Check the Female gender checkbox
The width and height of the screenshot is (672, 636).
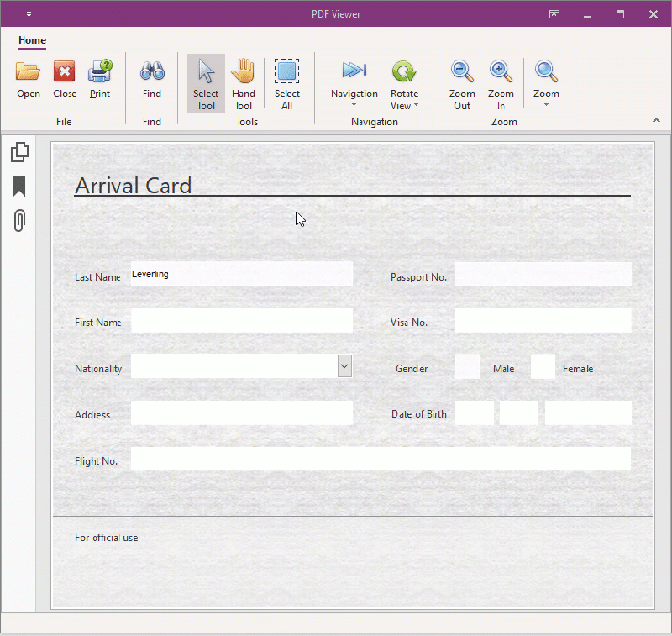pos(542,366)
